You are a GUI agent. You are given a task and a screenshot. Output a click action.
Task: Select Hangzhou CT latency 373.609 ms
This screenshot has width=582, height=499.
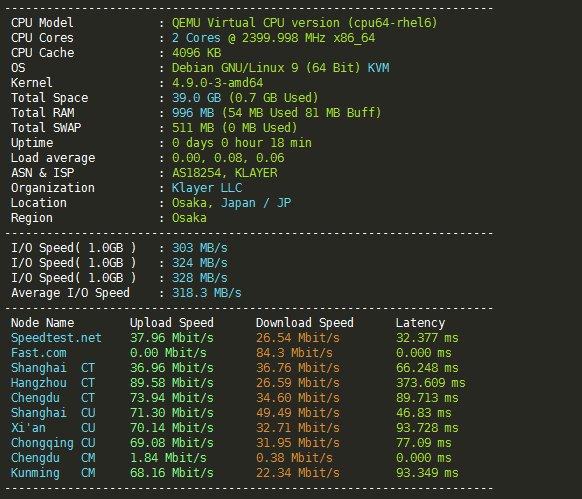[431, 383]
